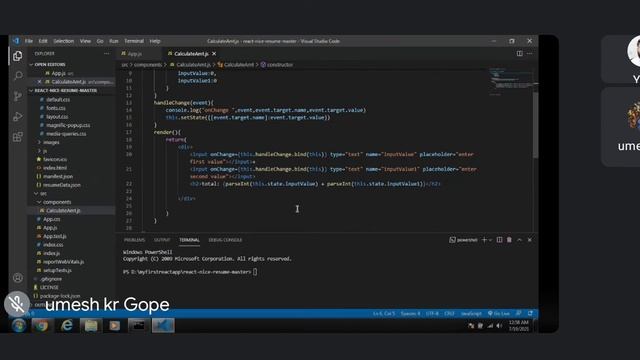640x360 pixels.
Task: Split the terminal panel
Action: tap(499, 240)
